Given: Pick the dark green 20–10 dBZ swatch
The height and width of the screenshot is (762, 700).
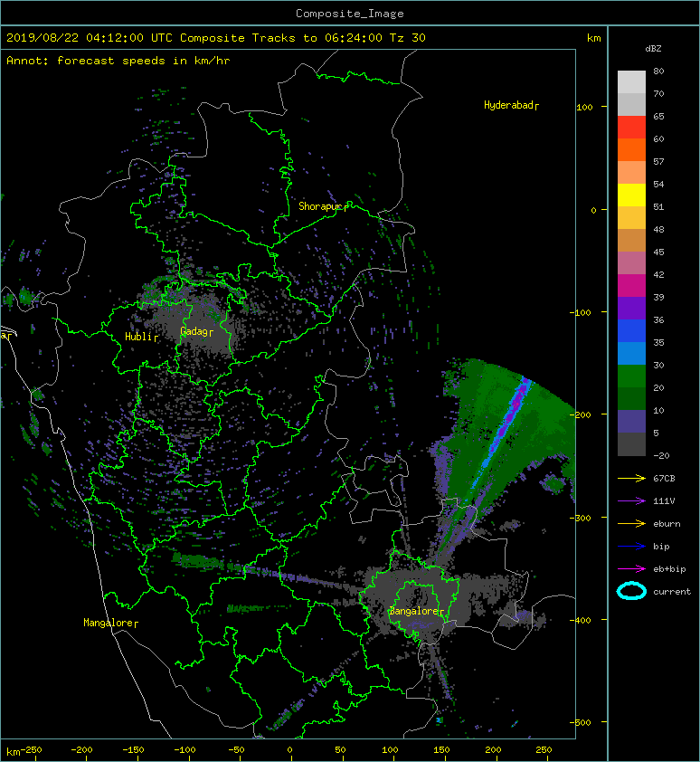Looking at the screenshot, I should 631,398.
